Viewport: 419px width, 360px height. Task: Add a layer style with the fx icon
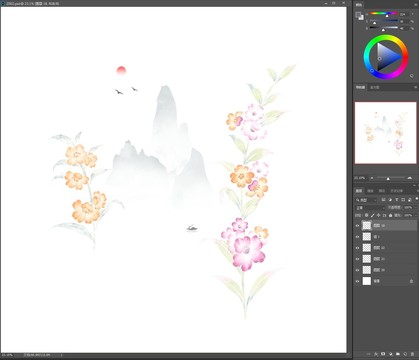coord(376,354)
